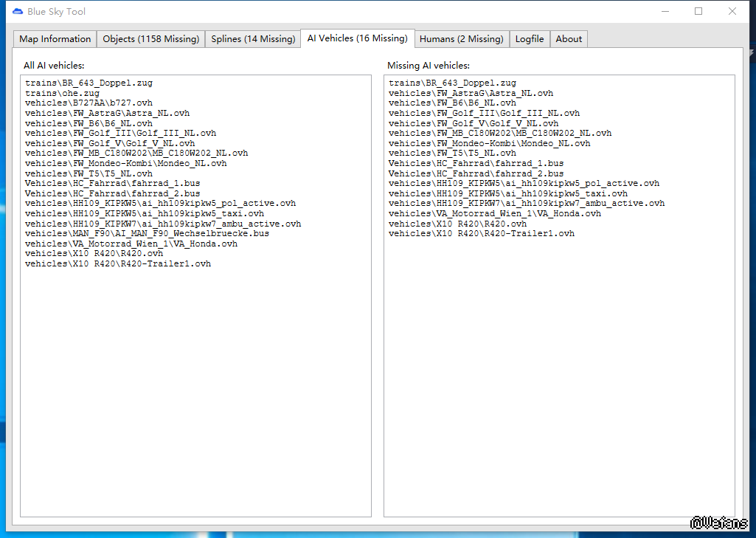Image resolution: width=756 pixels, height=538 pixels.
Task: Select Mondeo_NL.ovh in Missing AI vehicles list
Action: tap(490, 143)
